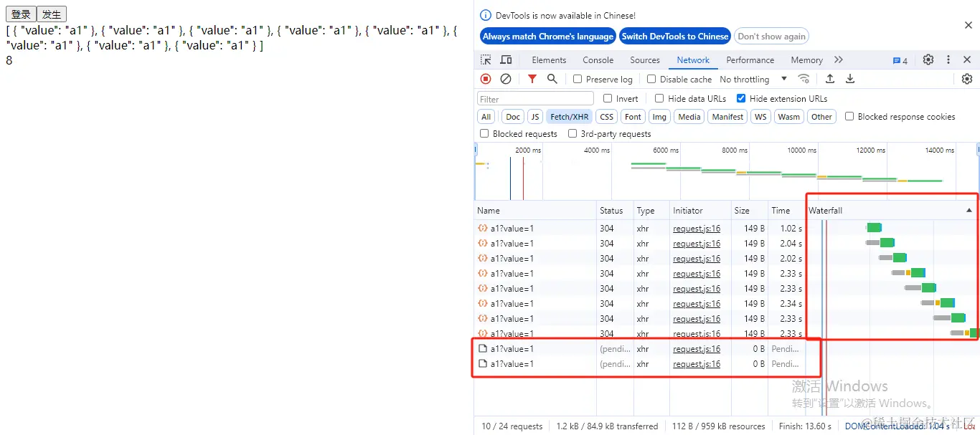Viewport: 980px width, 435px height.
Task: Open network panel settings gear
Action: [x=966, y=79]
